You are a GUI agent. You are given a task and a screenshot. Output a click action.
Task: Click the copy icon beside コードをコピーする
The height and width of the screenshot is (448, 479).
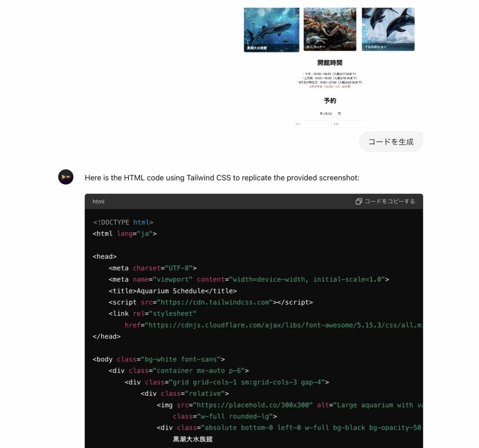tap(359, 201)
